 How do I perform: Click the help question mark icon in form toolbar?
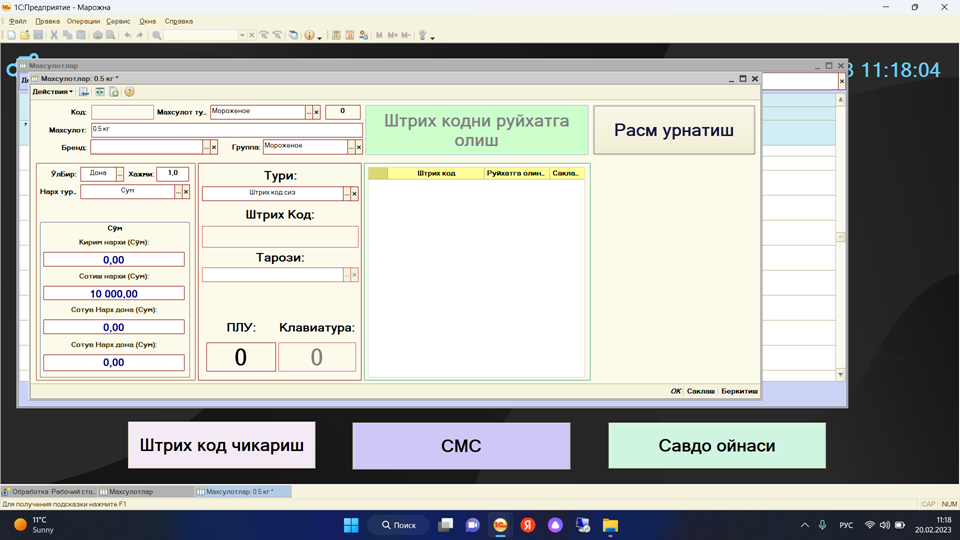click(x=129, y=92)
